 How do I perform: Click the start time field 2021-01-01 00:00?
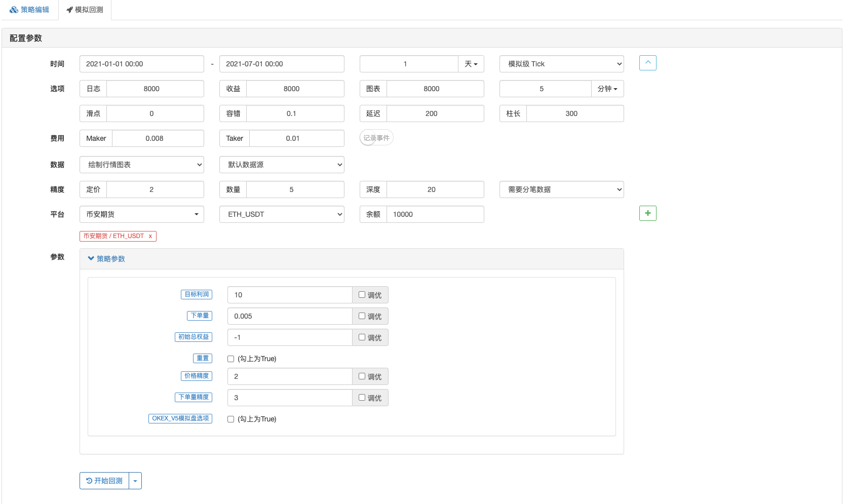point(142,64)
